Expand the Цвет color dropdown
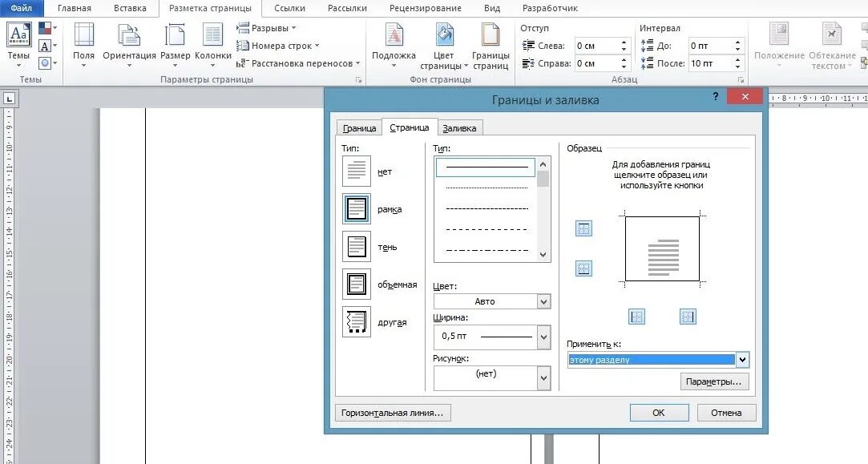Screen dimensions: 868x464 [543, 301]
